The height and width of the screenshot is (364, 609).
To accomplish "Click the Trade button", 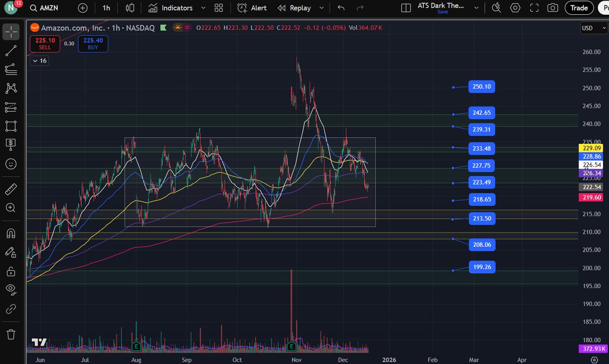I will coord(579,8).
